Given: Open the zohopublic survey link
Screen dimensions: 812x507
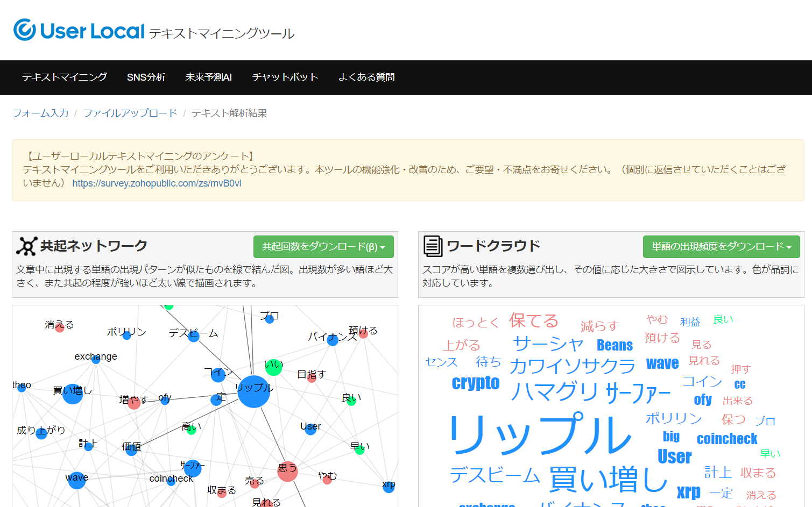Looking at the screenshot, I should [157, 183].
